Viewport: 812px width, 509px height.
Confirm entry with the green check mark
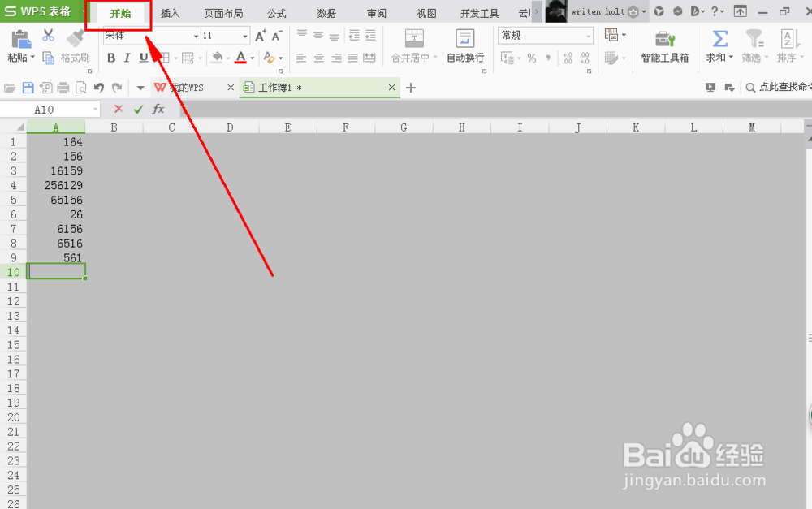138,110
